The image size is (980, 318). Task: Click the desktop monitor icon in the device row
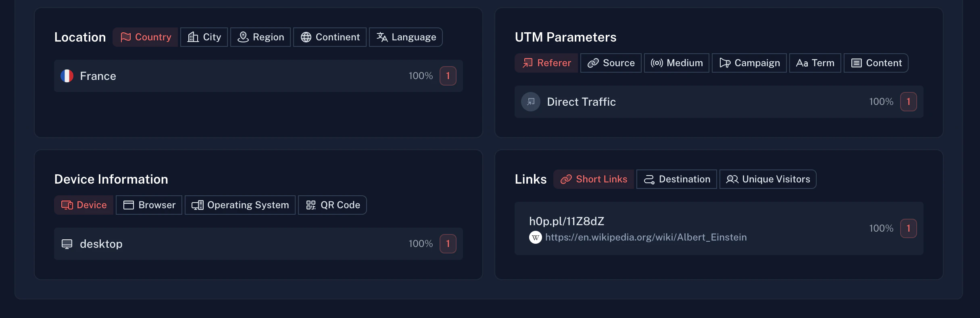67,243
